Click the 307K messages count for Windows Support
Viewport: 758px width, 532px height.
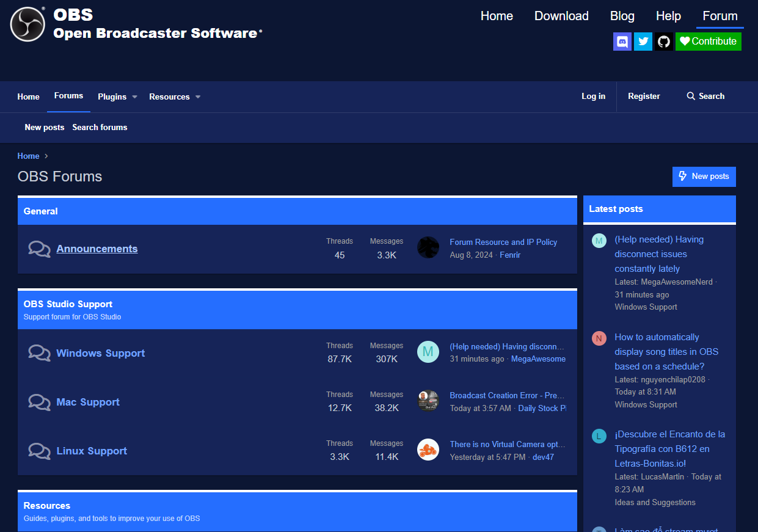(x=387, y=359)
